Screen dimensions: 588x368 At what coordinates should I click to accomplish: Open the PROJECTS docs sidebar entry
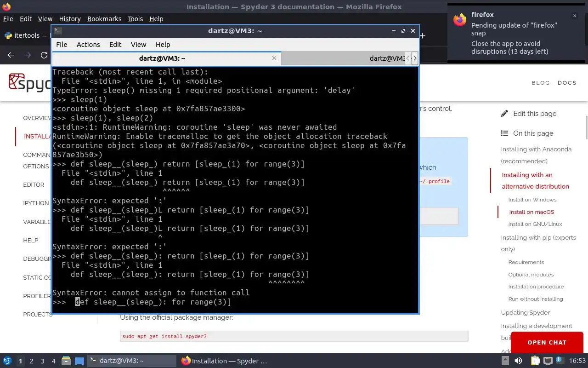pyautogui.click(x=37, y=314)
